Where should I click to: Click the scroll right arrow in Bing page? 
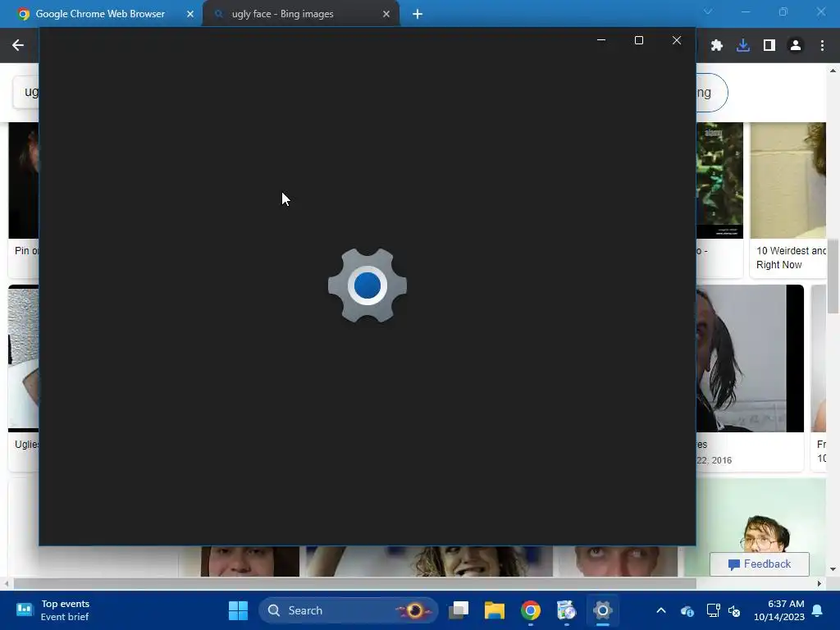pos(819,583)
